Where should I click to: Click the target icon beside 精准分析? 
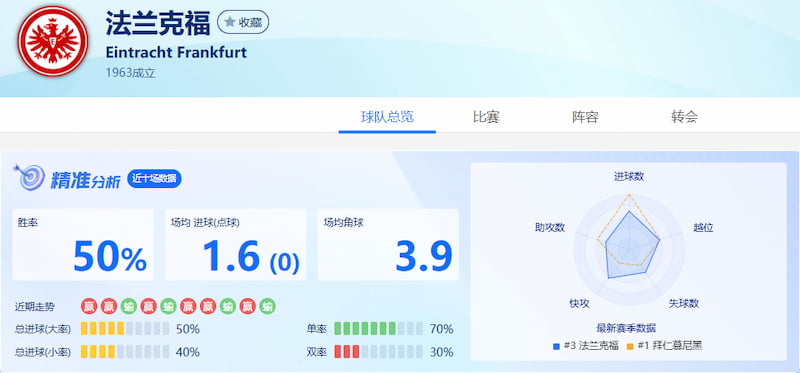30,178
